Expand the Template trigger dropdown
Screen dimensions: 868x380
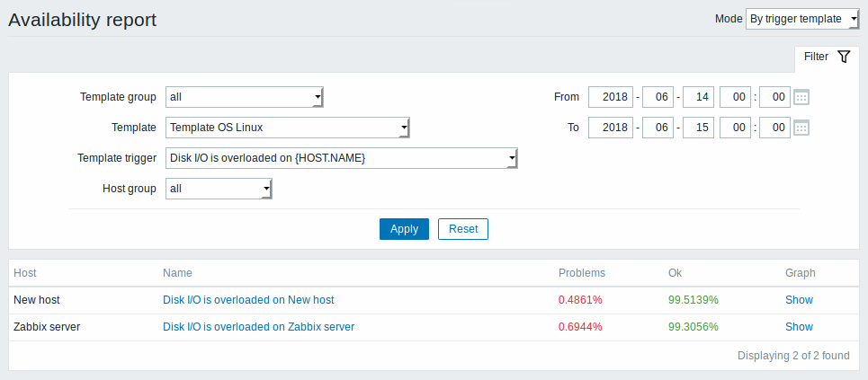tap(342, 158)
